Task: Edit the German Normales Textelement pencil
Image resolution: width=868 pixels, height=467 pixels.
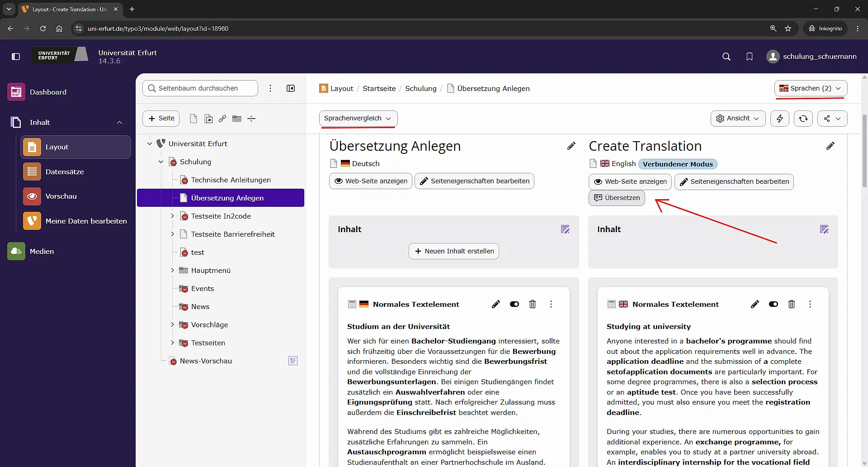Action: pos(496,304)
